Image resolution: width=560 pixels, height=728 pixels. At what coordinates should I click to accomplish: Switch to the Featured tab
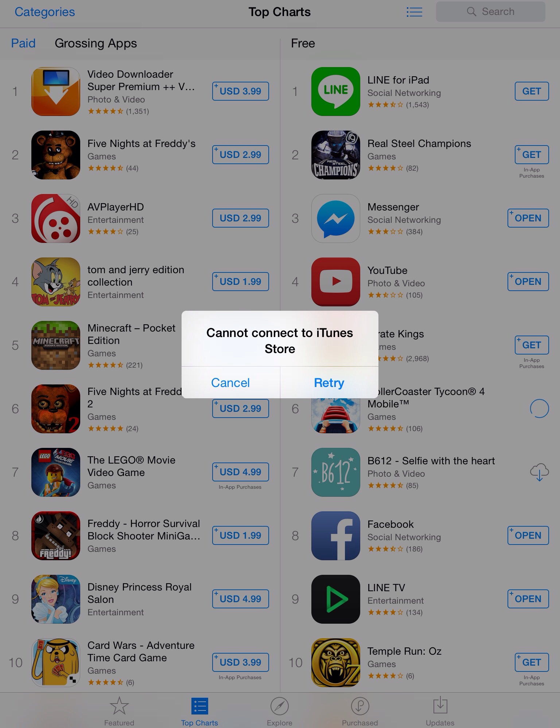tap(119, 711)
